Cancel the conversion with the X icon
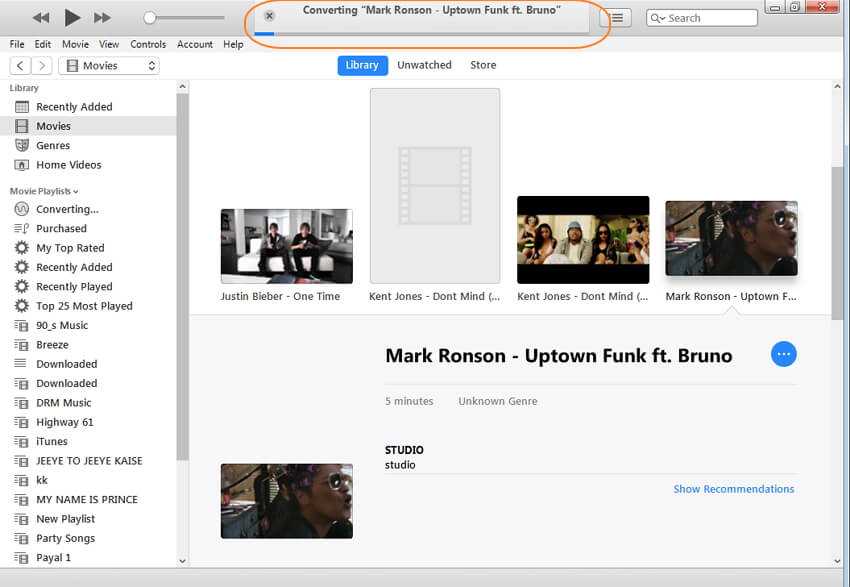 coord(269,16)
